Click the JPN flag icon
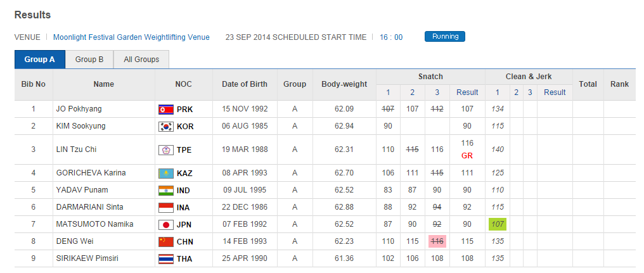 point(165,225)
